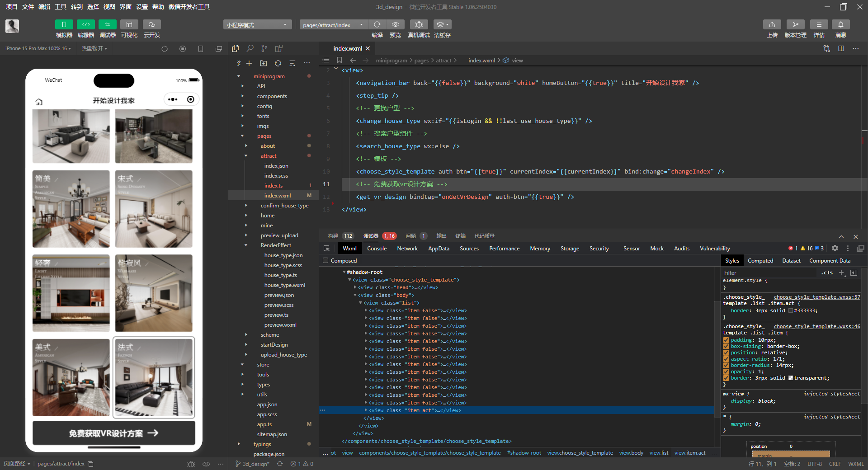Create a new file in explorer
Screen dimensions: 868x470
pyautogui.click(x=249, y=63)
